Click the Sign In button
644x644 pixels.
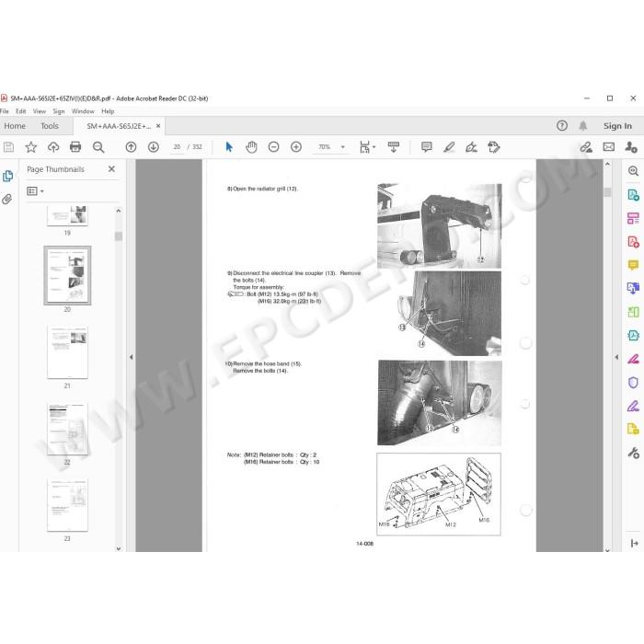617,126
